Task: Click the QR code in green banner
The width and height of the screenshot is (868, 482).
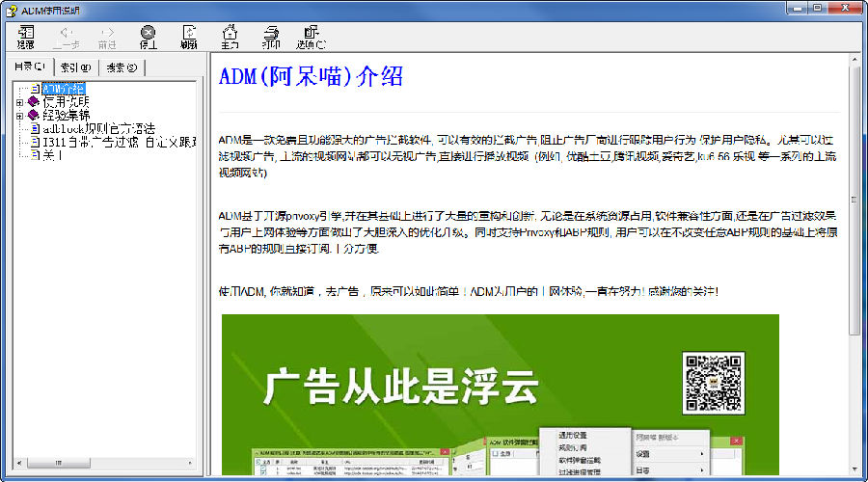Action: pos(714,384)
